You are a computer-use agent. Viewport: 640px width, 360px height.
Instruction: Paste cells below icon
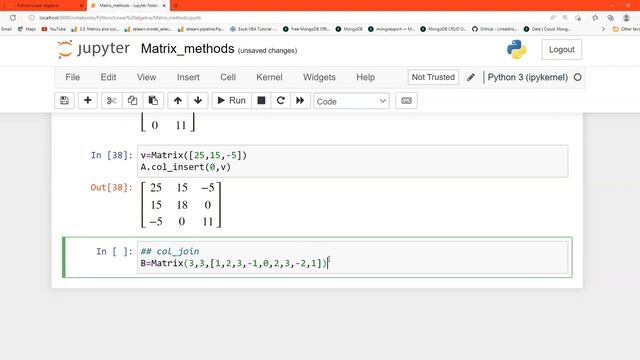coord(153,100)
